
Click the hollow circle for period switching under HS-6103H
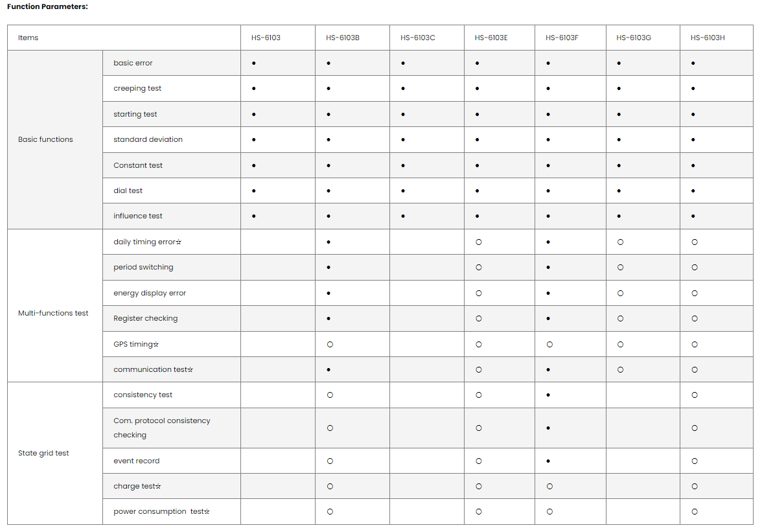click(695, 267)
